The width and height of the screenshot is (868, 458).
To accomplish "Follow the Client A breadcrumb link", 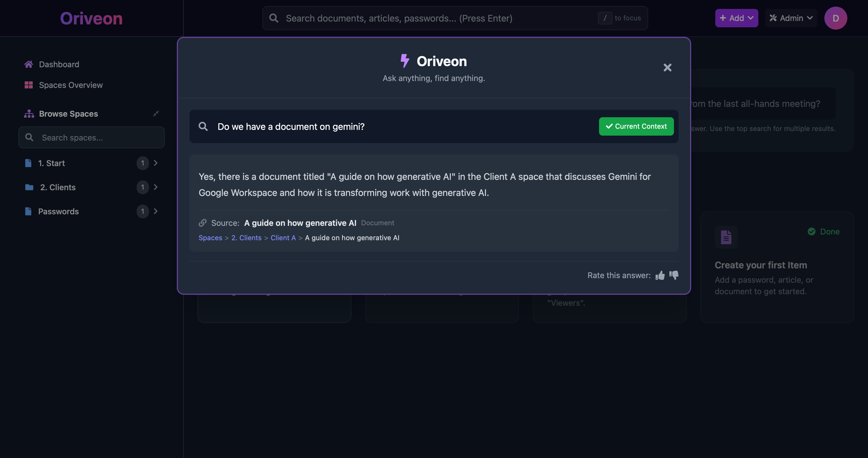I will [x=283, y=238].
